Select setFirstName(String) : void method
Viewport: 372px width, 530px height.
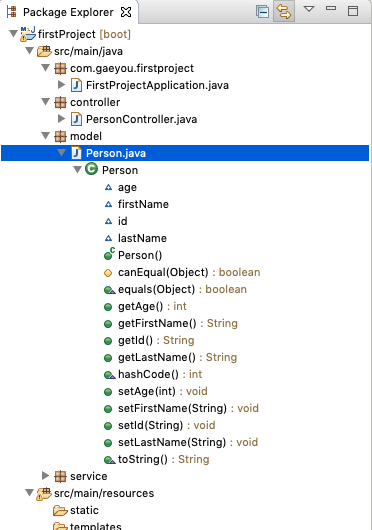coord(188,408)
